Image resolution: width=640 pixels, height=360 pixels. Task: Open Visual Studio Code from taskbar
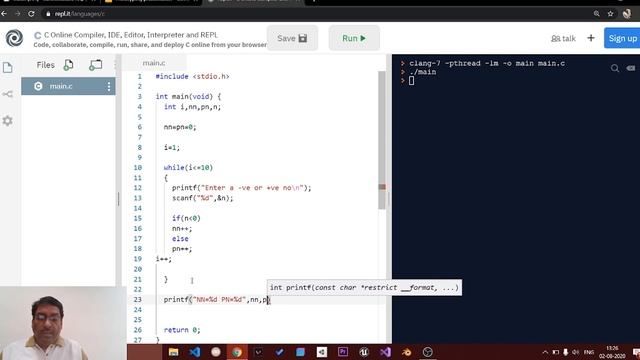pyautogui.click(x=195, y=352)
